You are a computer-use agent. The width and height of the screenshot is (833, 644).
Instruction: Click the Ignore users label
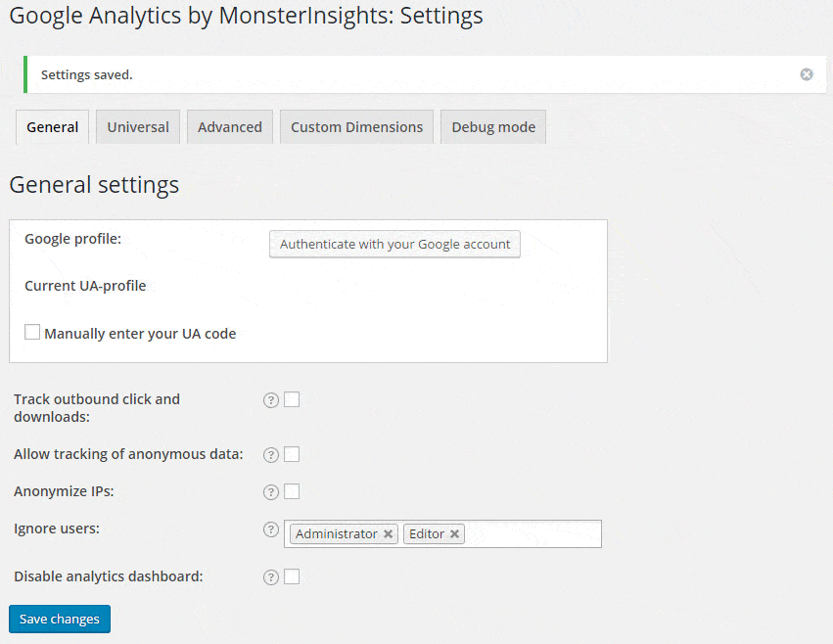[57, 529]
